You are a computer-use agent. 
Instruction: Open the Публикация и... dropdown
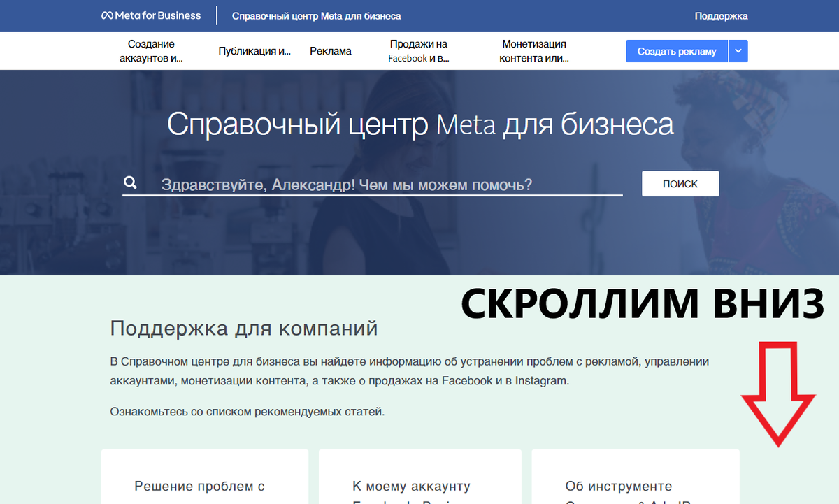(254, 50)
